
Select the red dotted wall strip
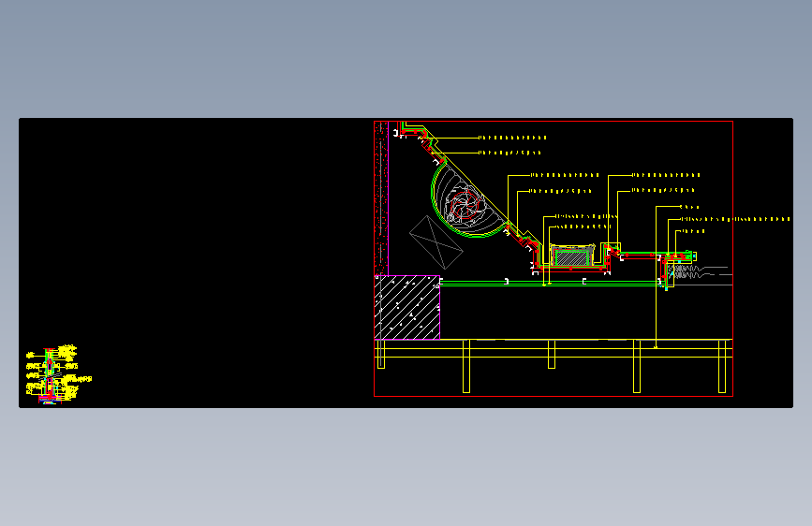(x=381, y=198)
